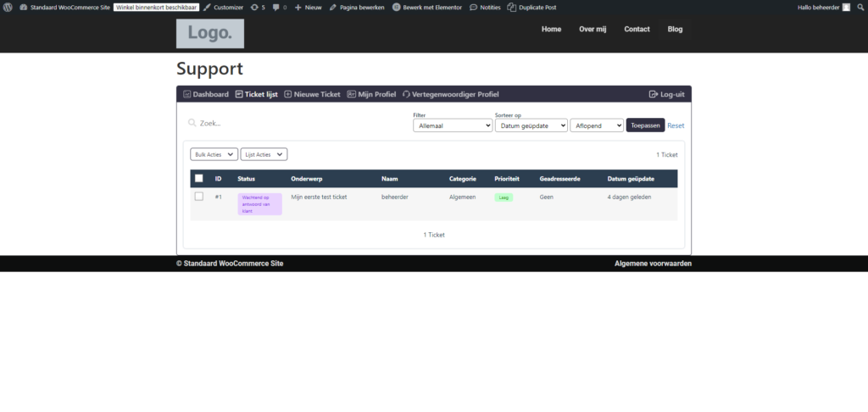Click the Status column header

click(247, 179)
